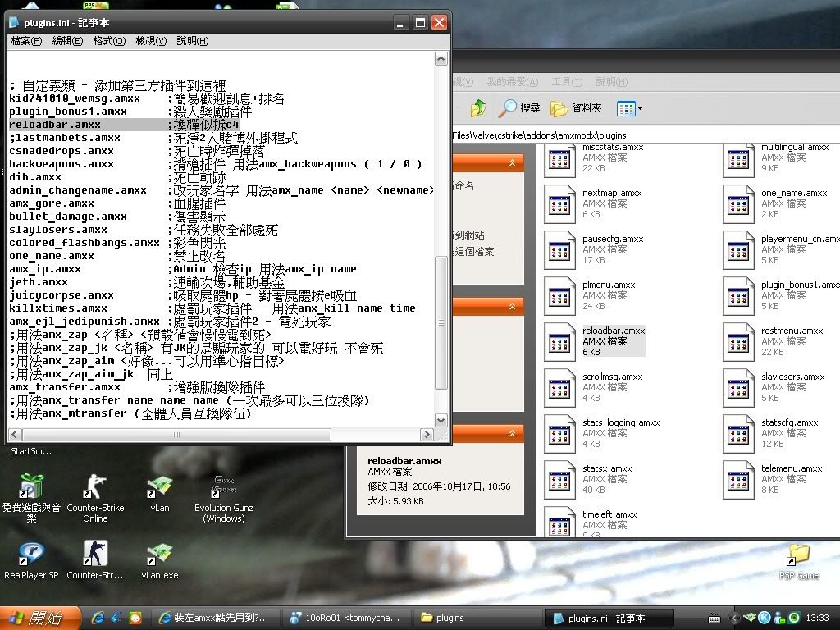Open the 工具(T) menu in Explorer
Image resolution: width=840 pixels, height=630 pixels.
tap(567, 82)
